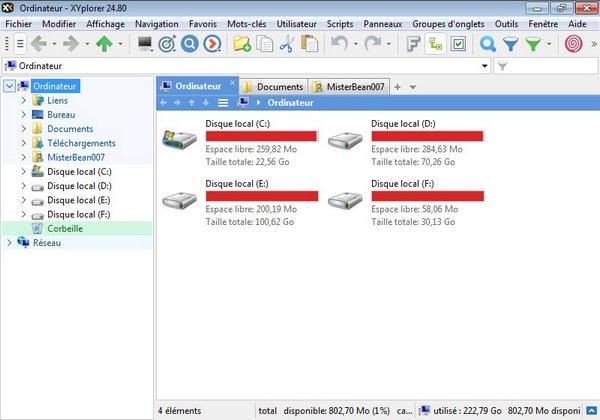Click the toolbar Back arrow
This screenshot has height=420, width=600.
[x=39, y=44]
